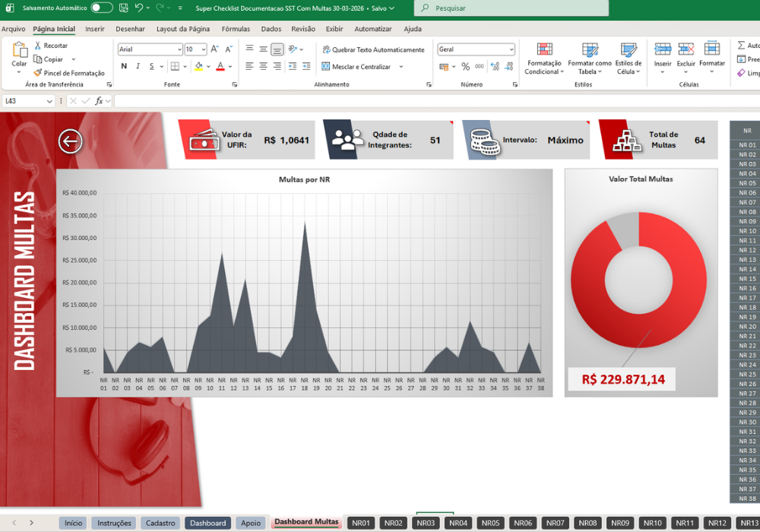Open the Arquivo menu
This screenshot has height=532, width=760.
(13, 29)
